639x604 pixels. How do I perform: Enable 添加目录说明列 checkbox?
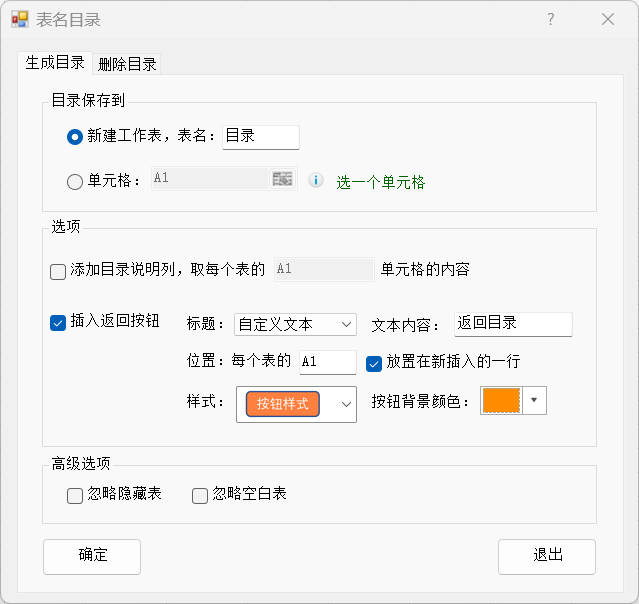tap(59, 270)
